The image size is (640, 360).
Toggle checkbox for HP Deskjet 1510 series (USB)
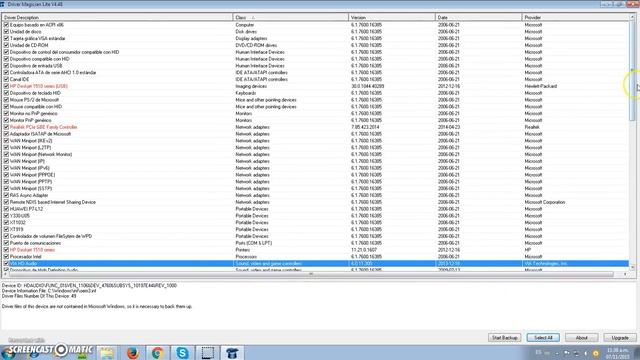(6, 86)
